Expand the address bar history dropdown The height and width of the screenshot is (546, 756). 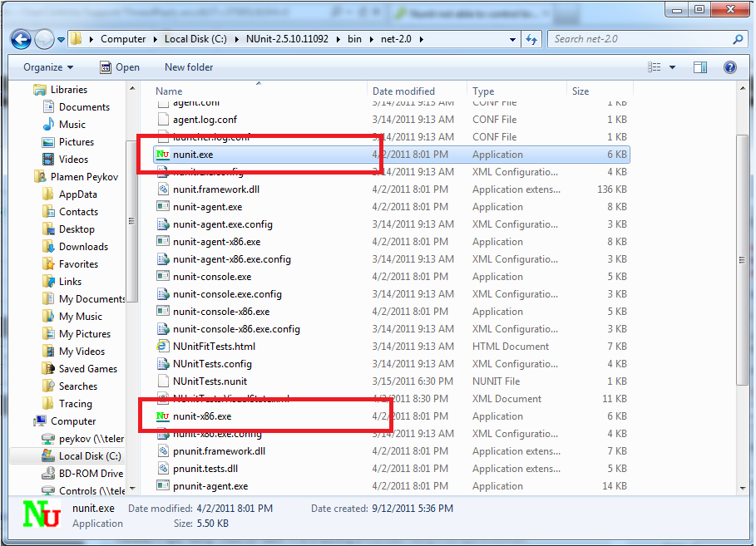[512, 40]
